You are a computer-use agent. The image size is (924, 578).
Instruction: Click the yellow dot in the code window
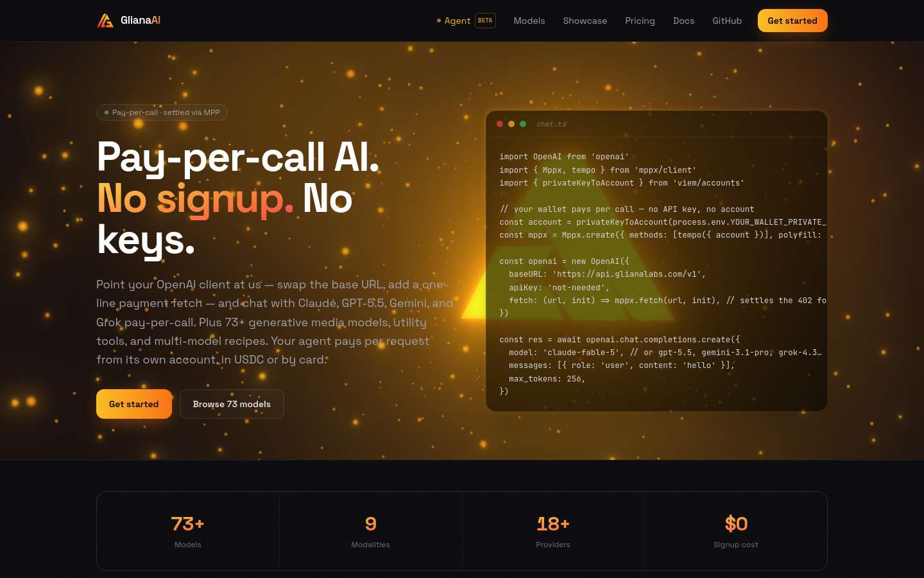click(511, 124)
